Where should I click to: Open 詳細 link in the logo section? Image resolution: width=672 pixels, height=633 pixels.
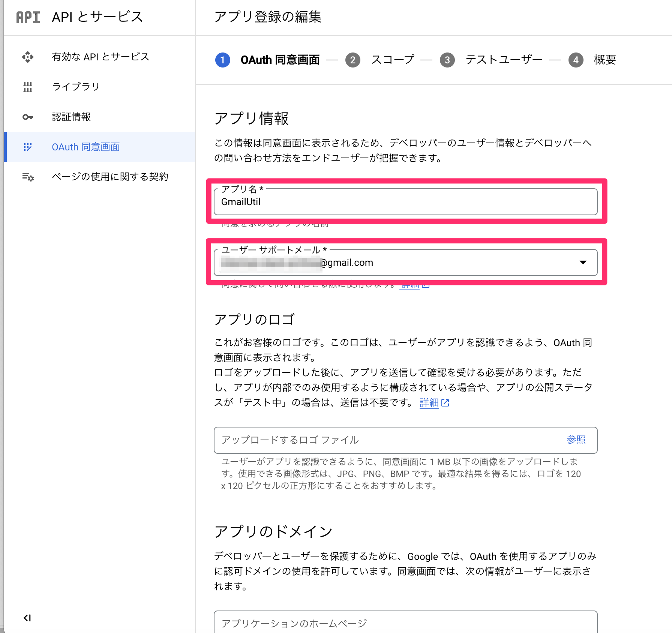429,403
